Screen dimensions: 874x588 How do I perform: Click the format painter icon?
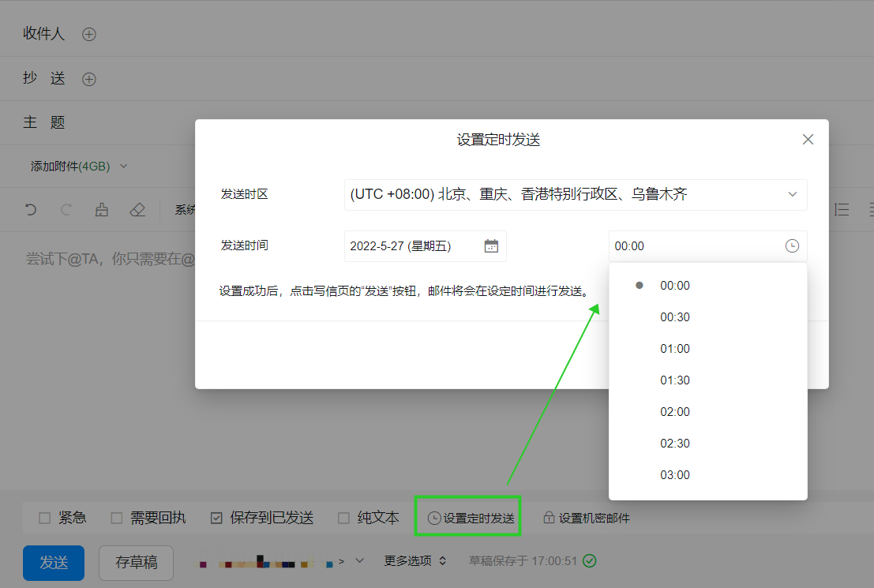(101, 210)
